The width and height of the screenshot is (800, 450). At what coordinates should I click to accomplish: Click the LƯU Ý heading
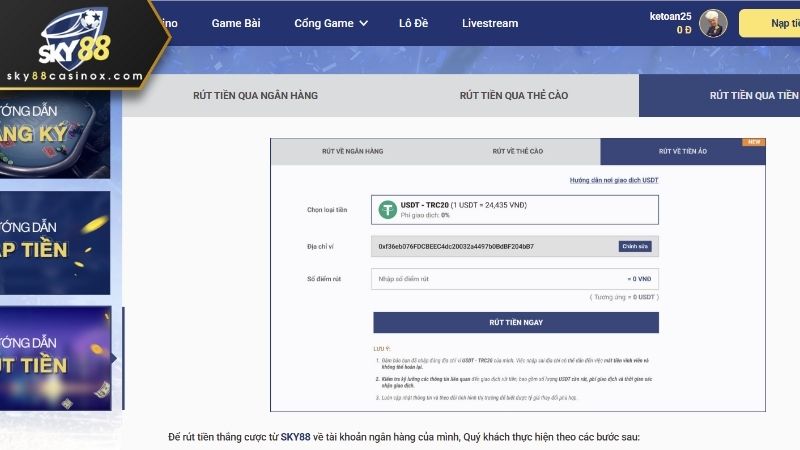point(382,349)
